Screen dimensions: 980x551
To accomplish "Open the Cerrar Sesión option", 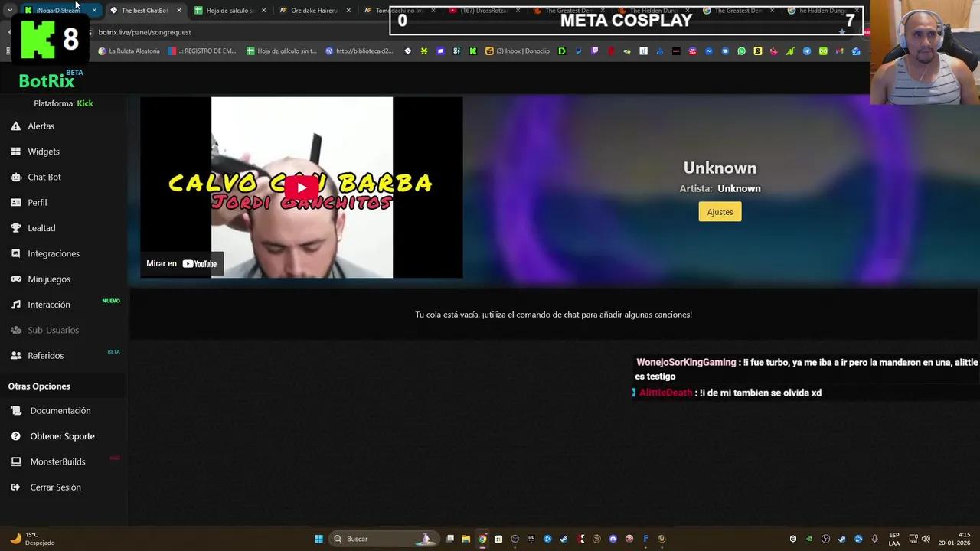I will (x=55, y=487).
